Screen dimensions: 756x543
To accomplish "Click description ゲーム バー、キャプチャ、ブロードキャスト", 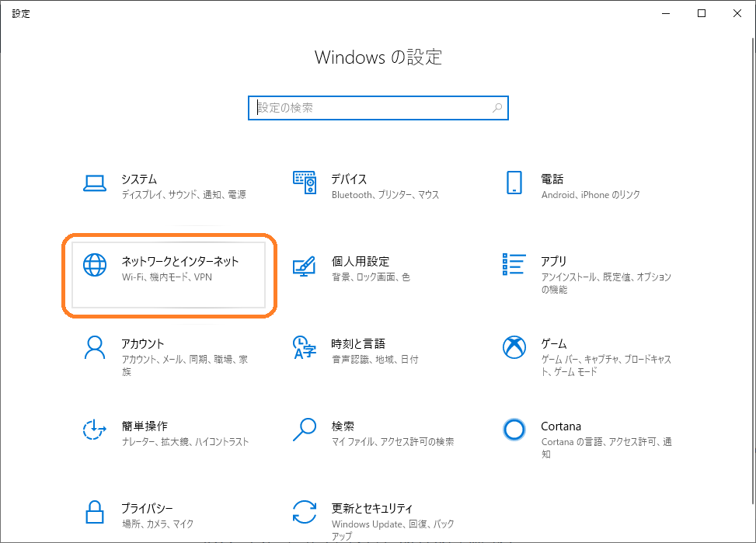I will click(x=606, y=366).
